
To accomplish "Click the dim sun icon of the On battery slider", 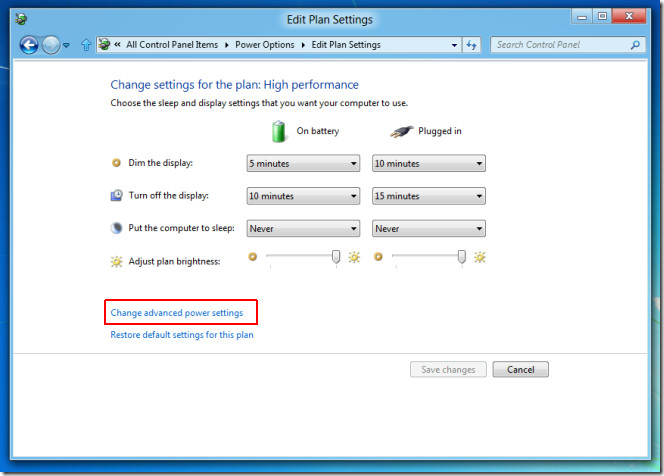I will [x=253, y=257].
